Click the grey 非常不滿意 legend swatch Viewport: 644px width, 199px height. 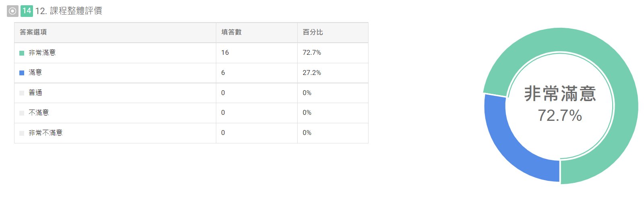(22, 133)
